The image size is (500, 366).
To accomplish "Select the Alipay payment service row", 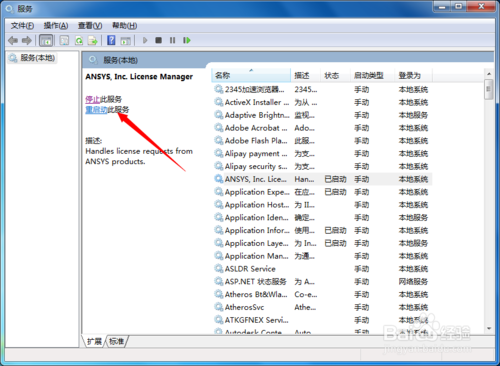I will pos(322,154).
